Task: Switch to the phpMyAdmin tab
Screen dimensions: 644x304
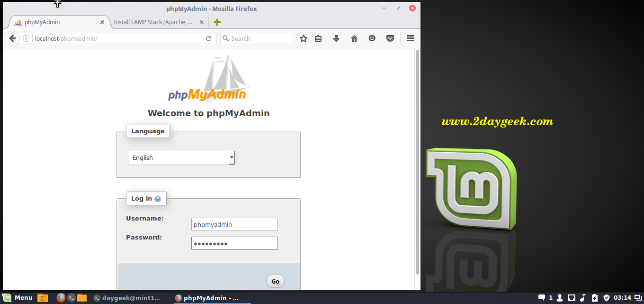Action: [59, 22]
